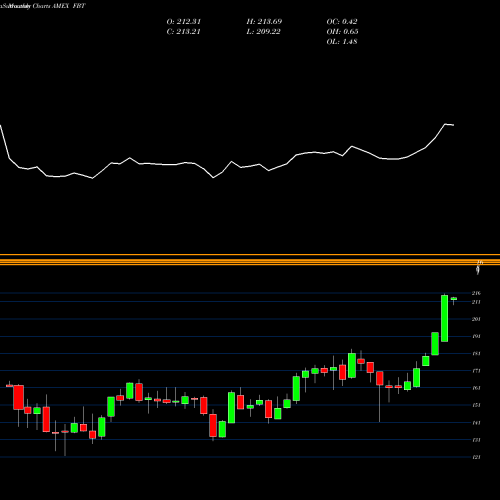The width and height of the screenshot is (500, 500).
Task: Click the 201 price axis label
Action: [x=476, y=319]
